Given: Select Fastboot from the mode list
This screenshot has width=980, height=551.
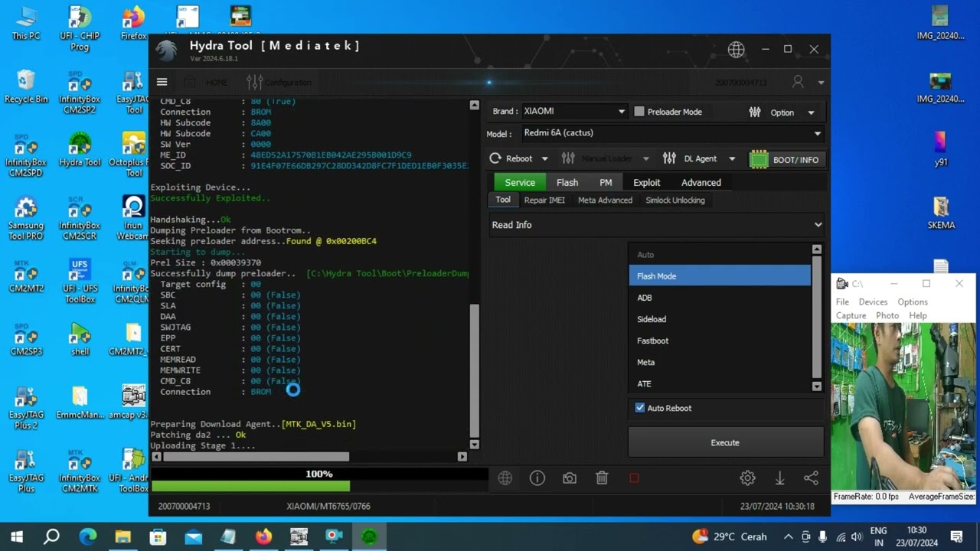Looking at the screenshot, I should pyautogui.click(x=653, y=341).
